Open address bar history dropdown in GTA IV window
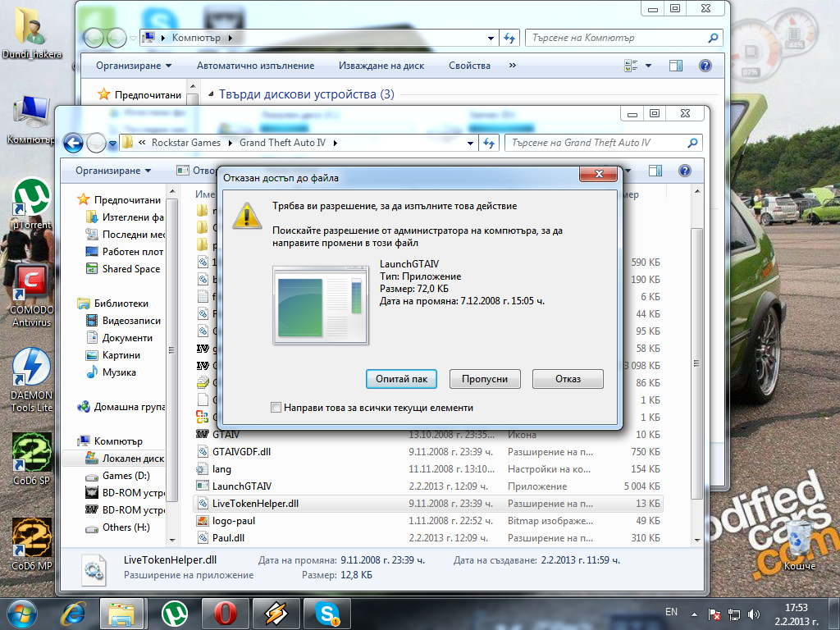Screen dimensions: 840x630 pyautogui.click(x=470, y=143)
